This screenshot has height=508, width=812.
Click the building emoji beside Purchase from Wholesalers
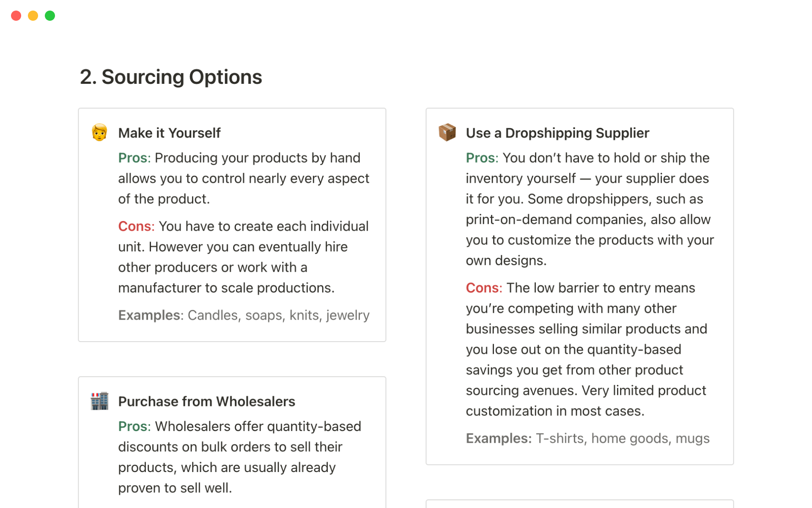click(99, 401)
